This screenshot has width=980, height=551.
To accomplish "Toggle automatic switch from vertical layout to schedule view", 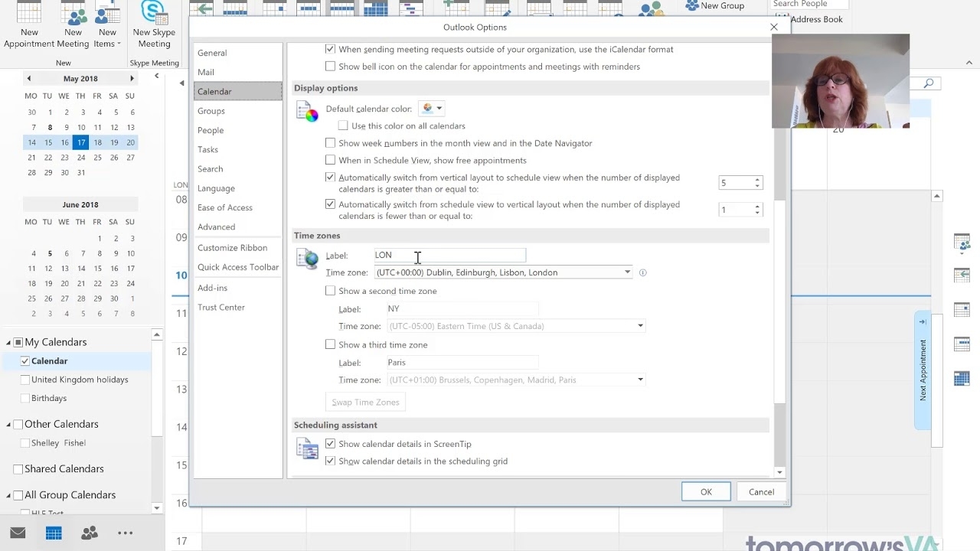I will tap(330, 177).
